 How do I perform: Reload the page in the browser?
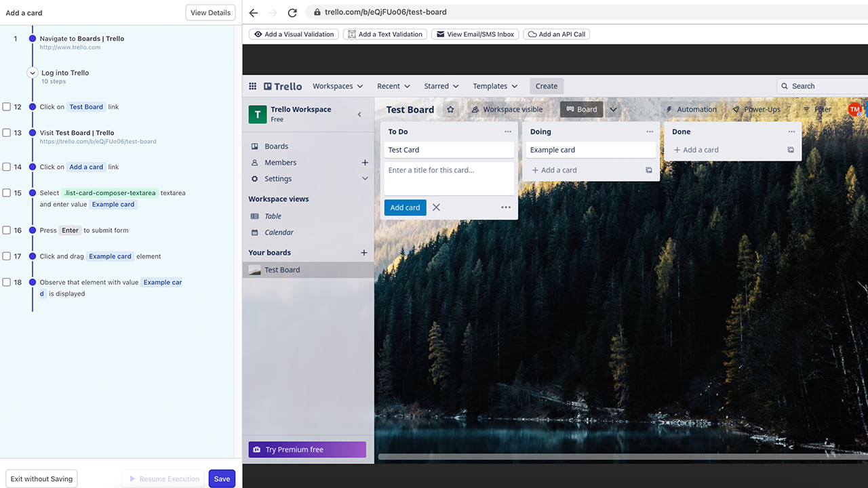click(292, 12)
